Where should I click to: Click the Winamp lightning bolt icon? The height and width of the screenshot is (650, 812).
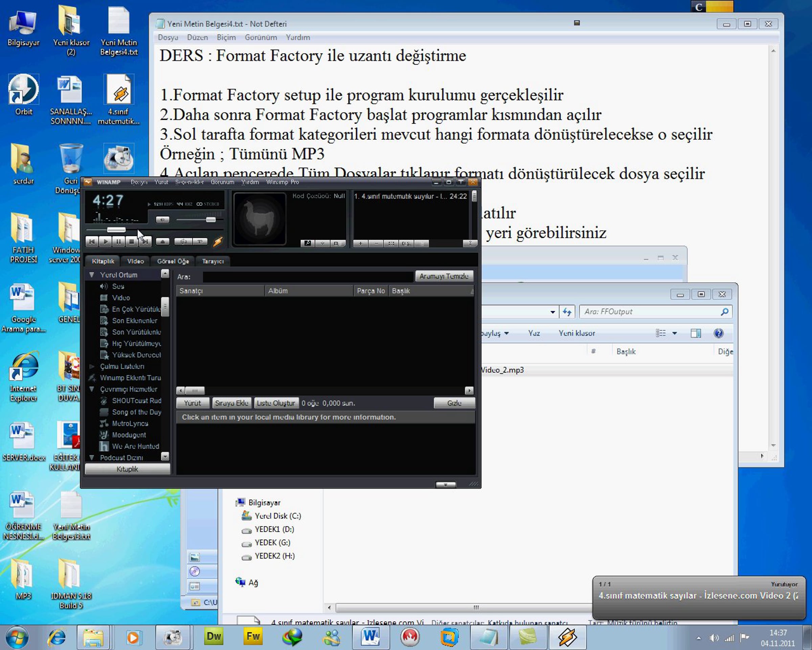218,241
